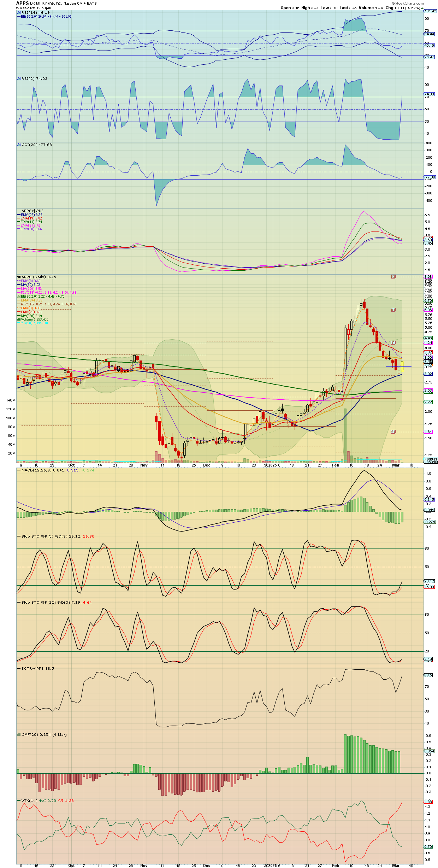438x868 pixels.
Task: Click the 1.61 S1 price tag
Action: point(428,432)
